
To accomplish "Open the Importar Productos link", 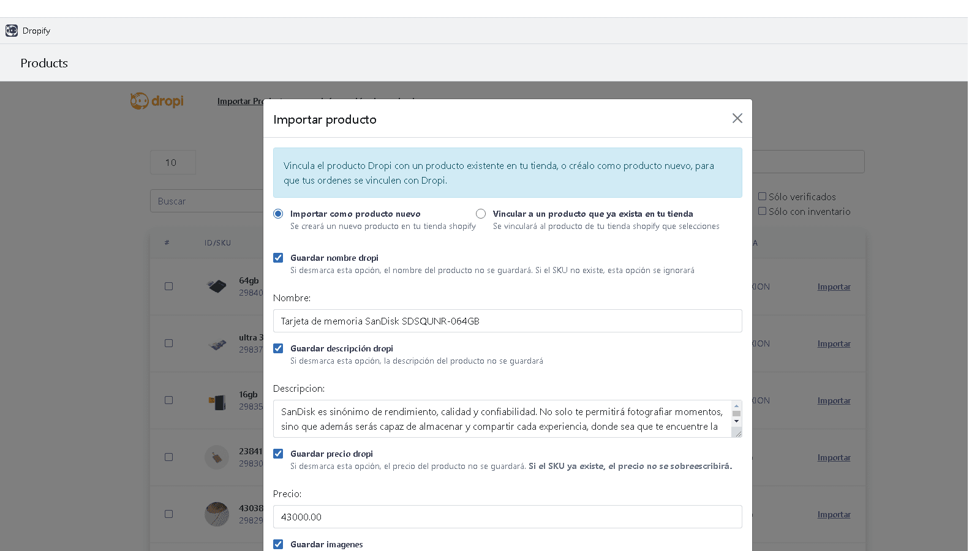I will click(240, 101).
